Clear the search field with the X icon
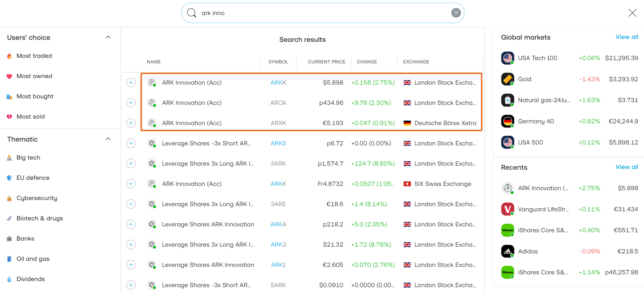The height and width of the screenshot is (293, 644). 456,13
